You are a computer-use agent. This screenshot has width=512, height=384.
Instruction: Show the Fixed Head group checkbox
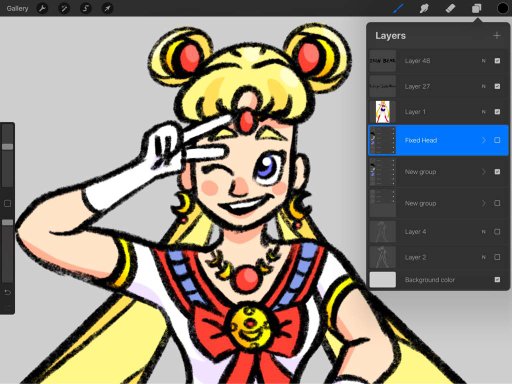tap(497, 140)
